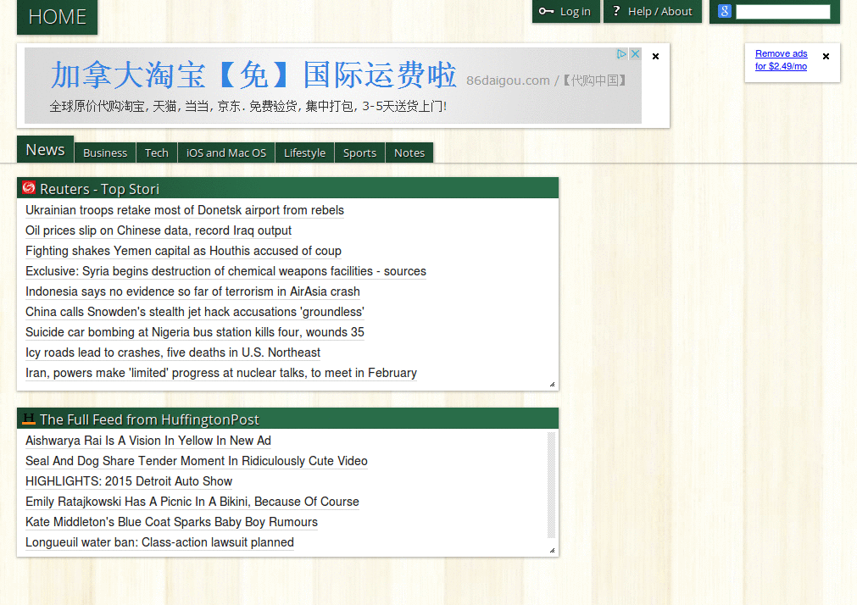This screenshot has width=868, height=605.
Task: Open Indonesia AirAsia crash terrorism story
Action: pos(192,291)
